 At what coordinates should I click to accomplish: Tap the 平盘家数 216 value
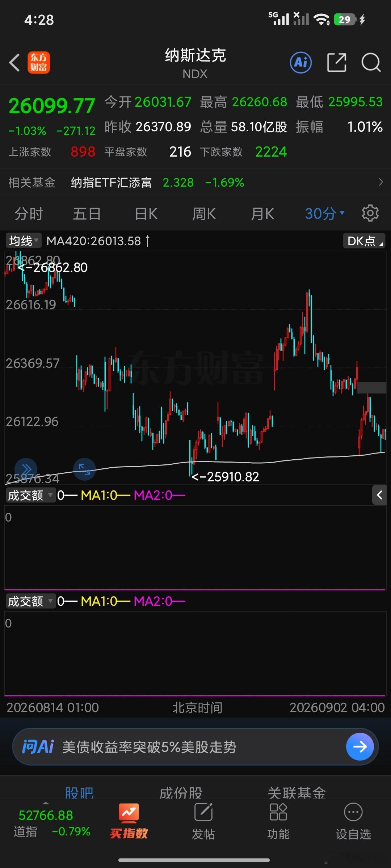pyautogui.click(x=180, y=152)
